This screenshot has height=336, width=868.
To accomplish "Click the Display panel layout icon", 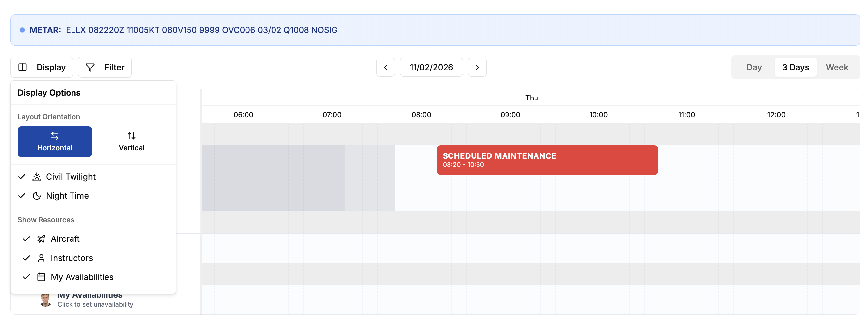I will click(23, 67).
